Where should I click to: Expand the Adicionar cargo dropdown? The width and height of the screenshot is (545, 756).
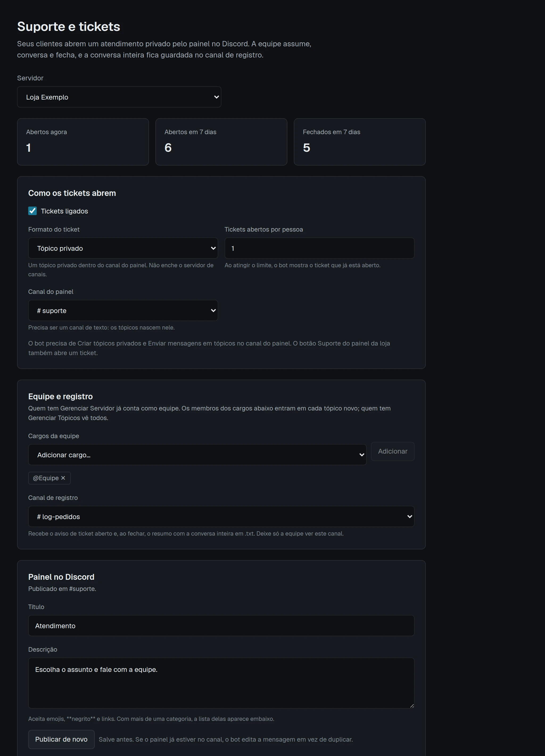coord(197,455)
